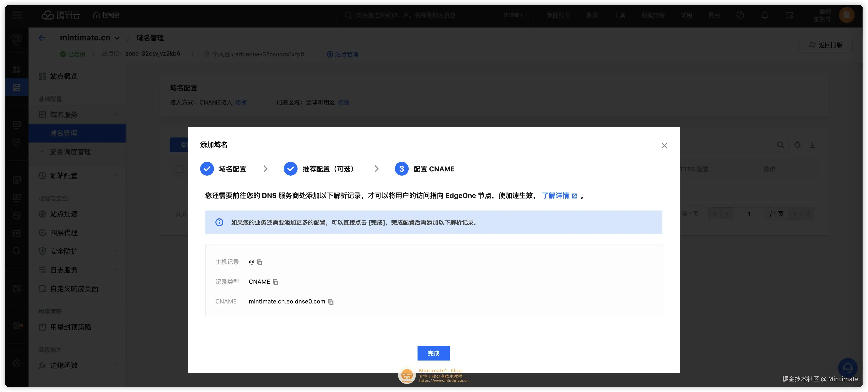Check the select-all domains checkbox
The height and width of the screenshot is (392, 868).
click(179, 169)
